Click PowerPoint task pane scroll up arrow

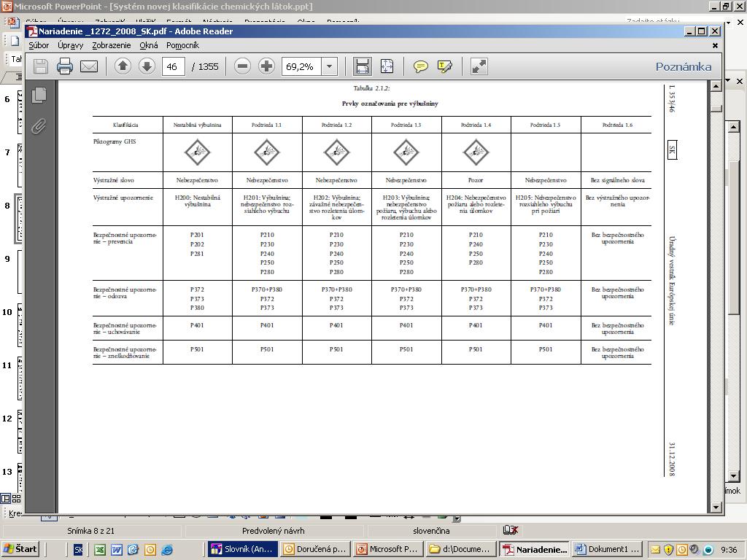point(734,127)
